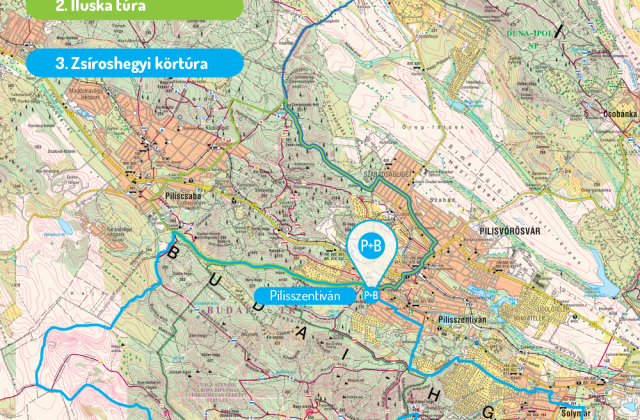Click the small P+B start marker circle

pos(371,295)
